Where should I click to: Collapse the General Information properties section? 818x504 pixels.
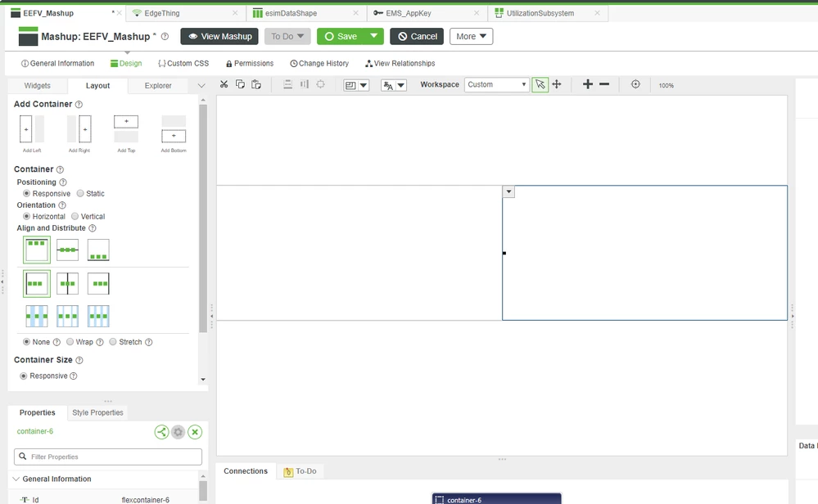point(16,479)
